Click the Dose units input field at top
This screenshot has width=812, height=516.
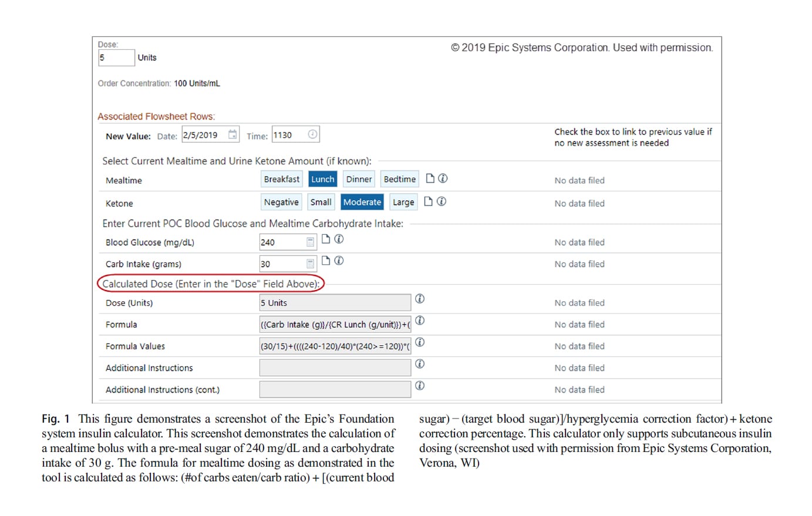(116, 58)
